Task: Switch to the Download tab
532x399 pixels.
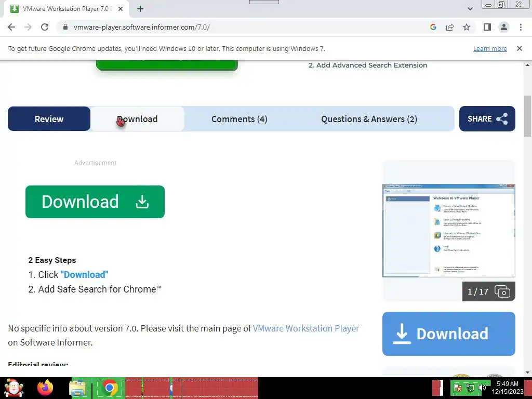Action: click(137, 119)
